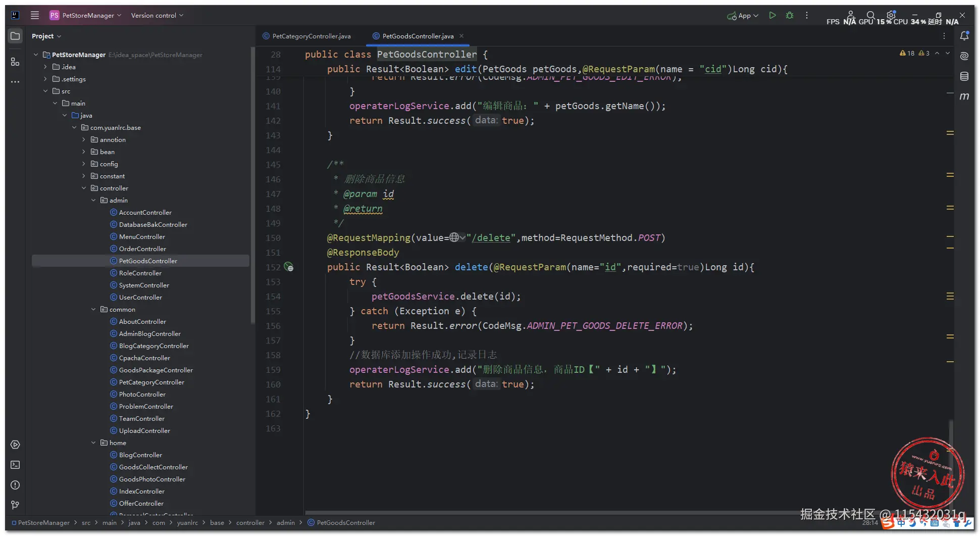The image size is (980, 536).
Task: Click the gutter icon on line 152
Action: click(289, 267)
